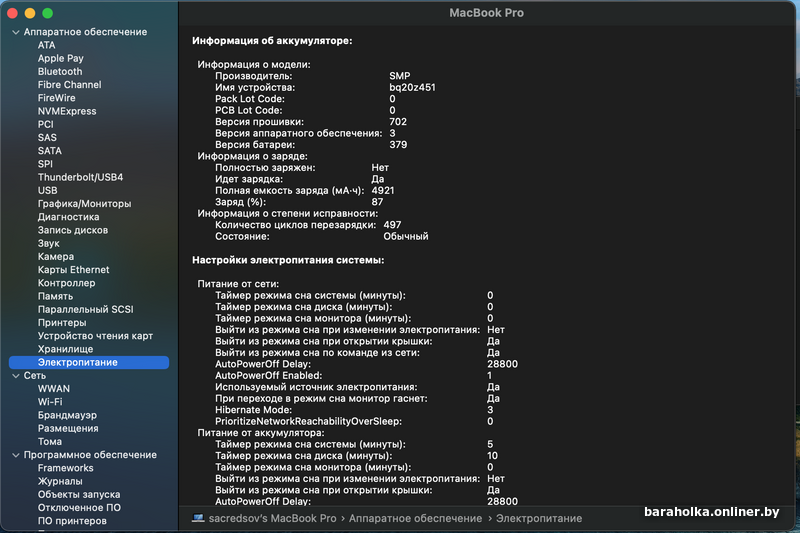Click manufacturer value SMP
800x533 pixels.
click(399, 76)
